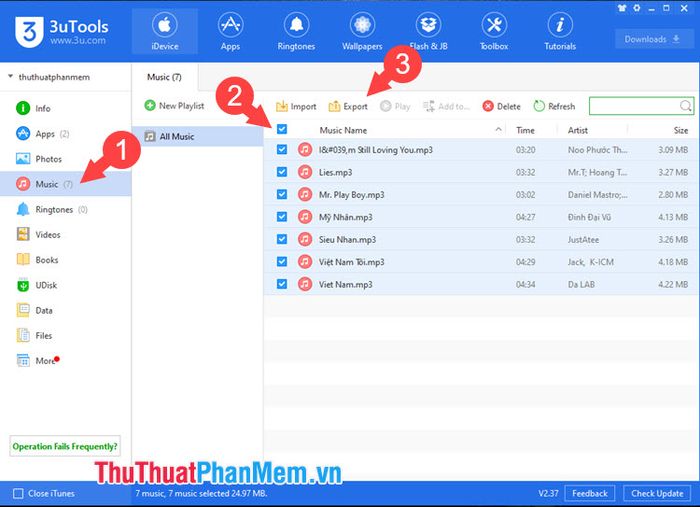Click the JustAtee artist cell

coord(583,239)
